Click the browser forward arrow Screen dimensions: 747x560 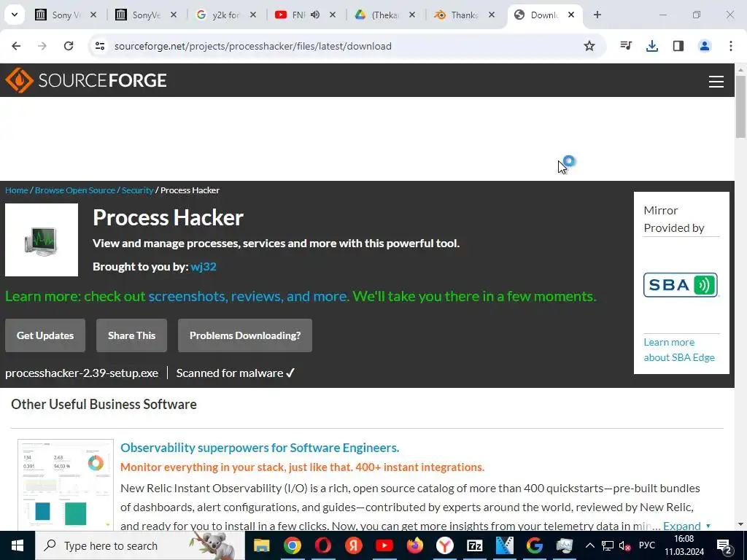point(42,46)
